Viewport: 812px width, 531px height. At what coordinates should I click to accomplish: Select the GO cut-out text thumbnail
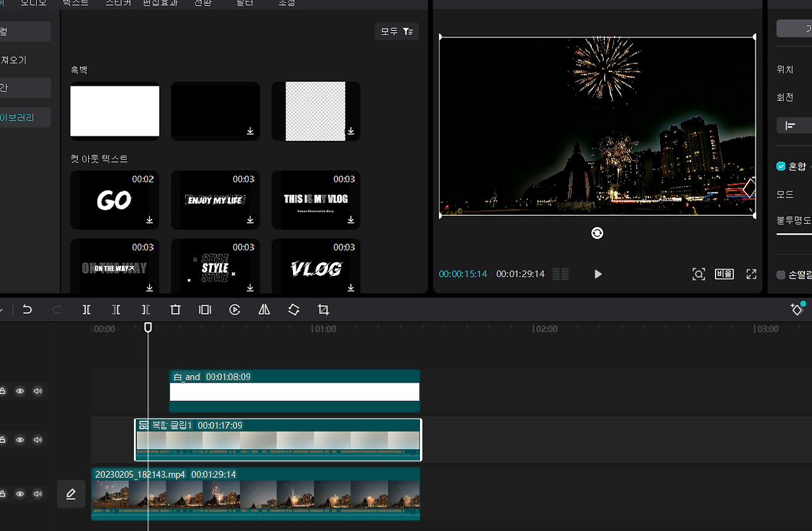[115, 200]
